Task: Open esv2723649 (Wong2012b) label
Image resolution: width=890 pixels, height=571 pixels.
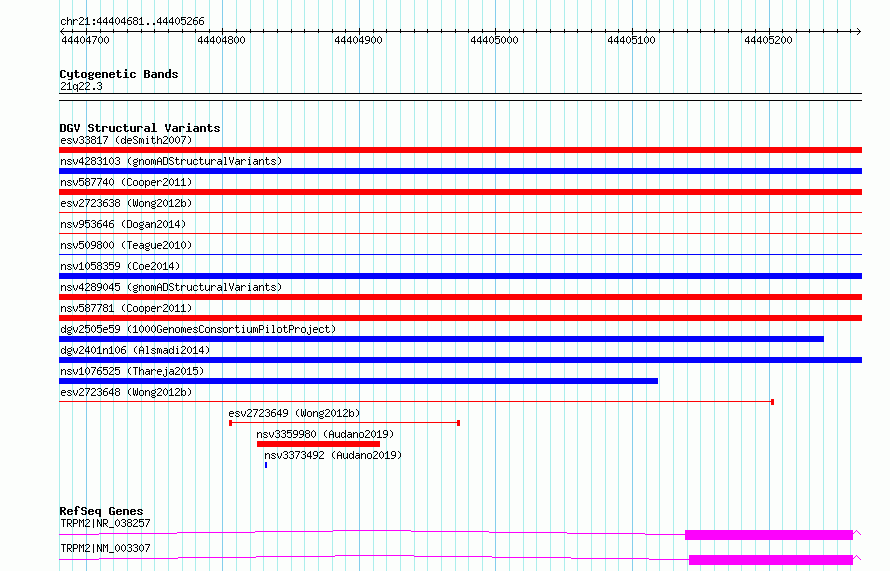Action: (294, 413)
